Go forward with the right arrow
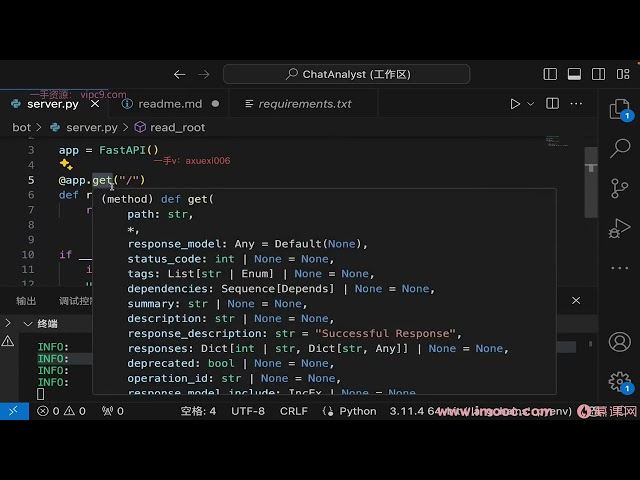The image size is (640, 480). click(204, 74)
